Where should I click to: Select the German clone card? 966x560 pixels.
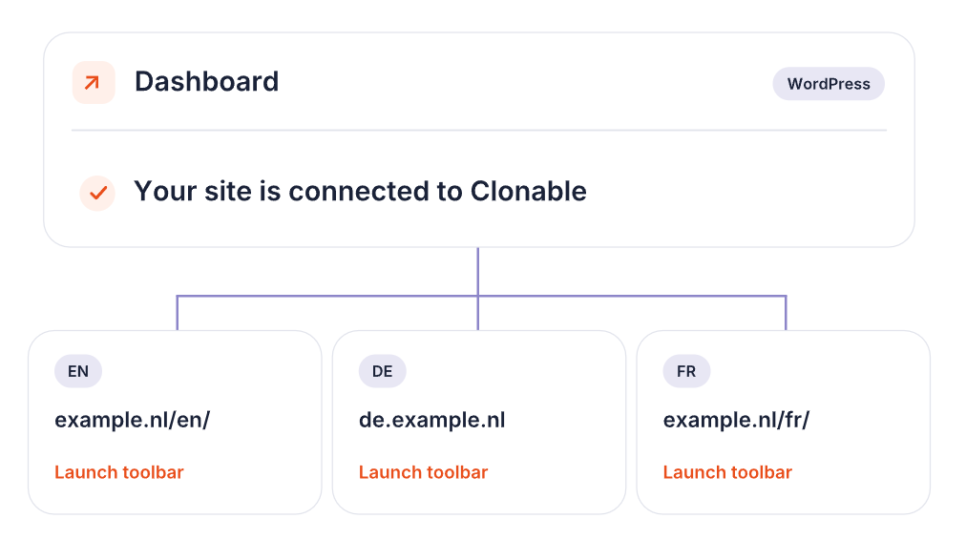(479, 423)
